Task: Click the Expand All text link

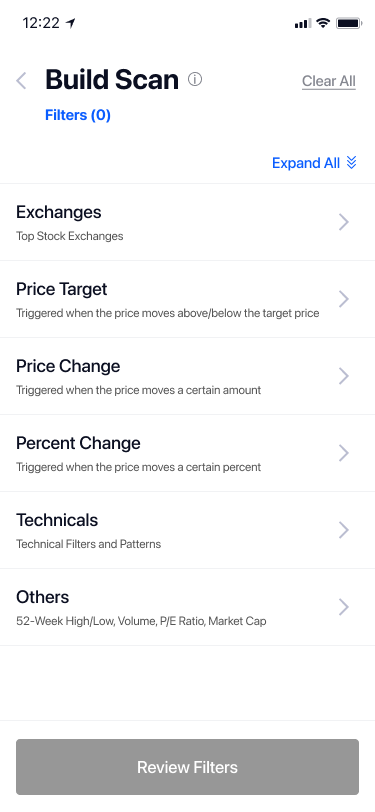Action: [306, 163]
